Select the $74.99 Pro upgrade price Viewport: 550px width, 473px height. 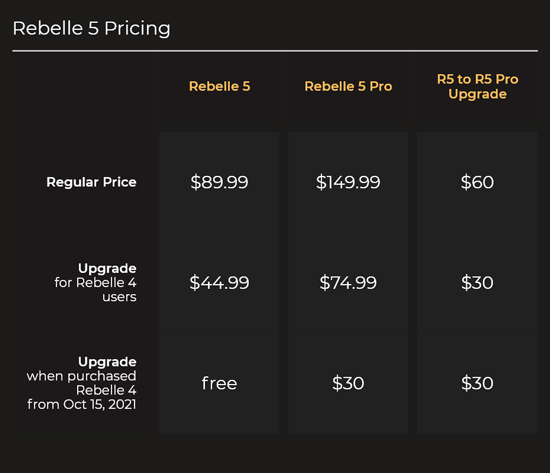pyautogui.click(x=348, y=282)
